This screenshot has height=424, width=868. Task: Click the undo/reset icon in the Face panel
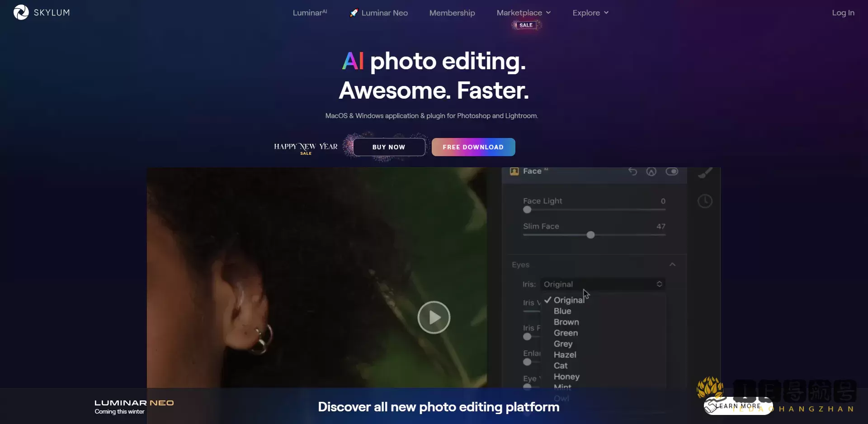(x=632, y=172)
